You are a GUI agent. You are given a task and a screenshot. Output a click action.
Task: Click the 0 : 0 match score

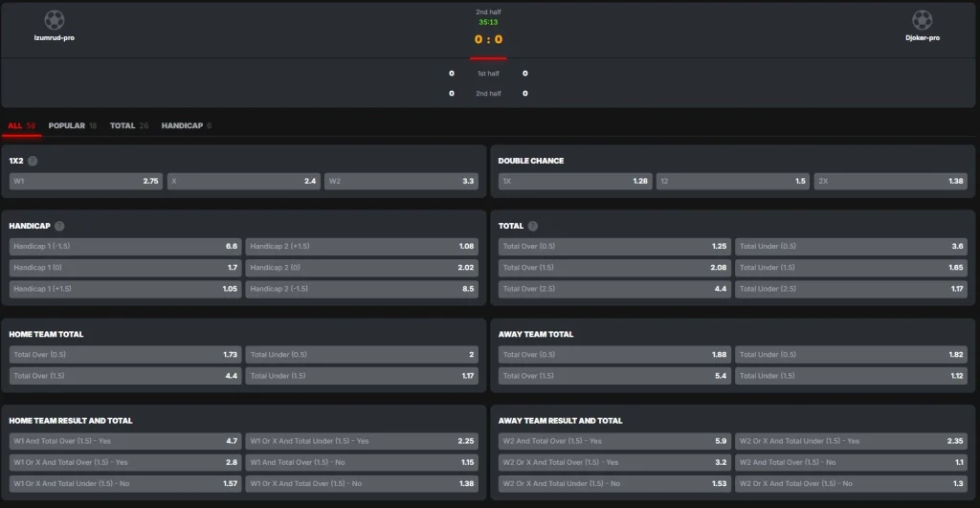(x=488, y=39)
